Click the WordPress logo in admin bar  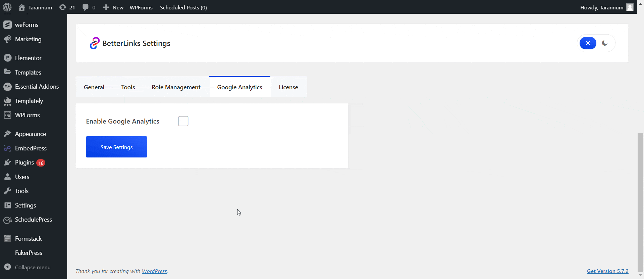pos(7,7)
